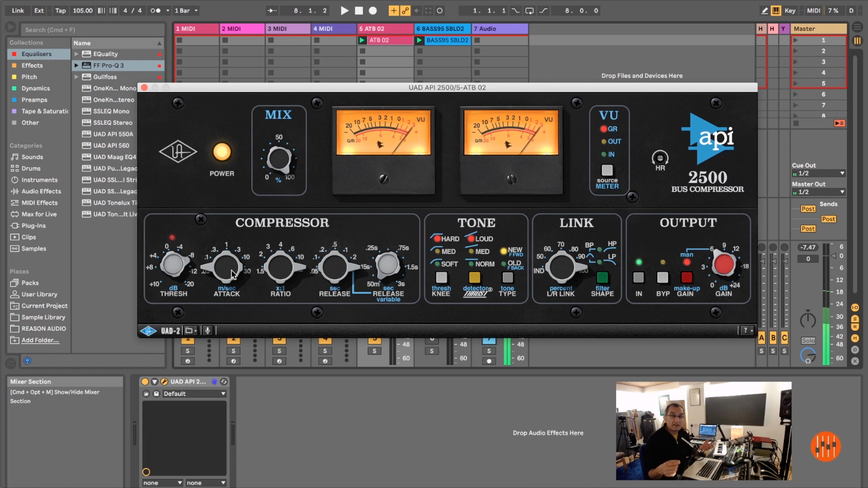Open the Default preset dropdown
868x488 pixels.
point(194,394)
